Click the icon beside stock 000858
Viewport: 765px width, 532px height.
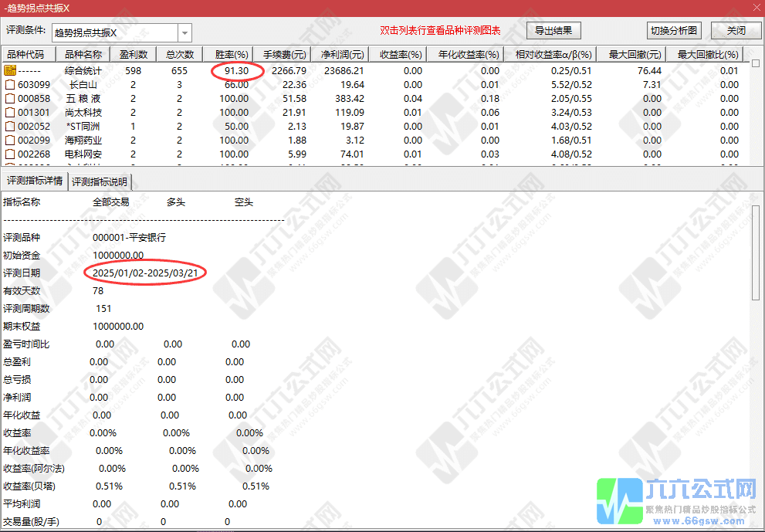click(x=10, y=98)
